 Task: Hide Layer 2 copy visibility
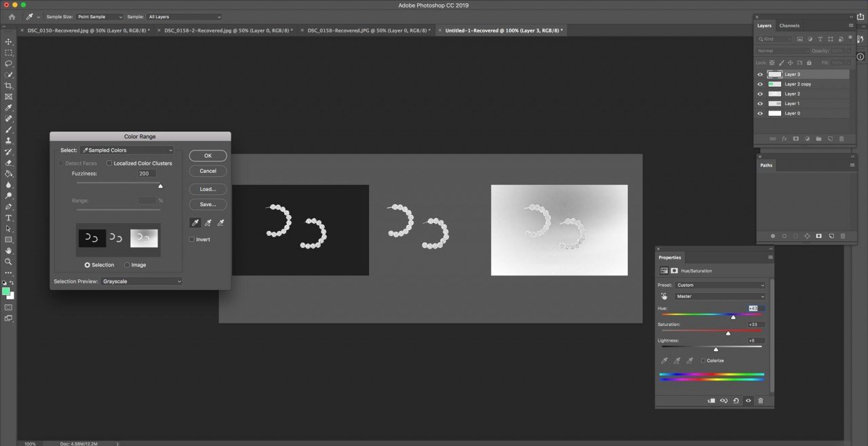760,84
